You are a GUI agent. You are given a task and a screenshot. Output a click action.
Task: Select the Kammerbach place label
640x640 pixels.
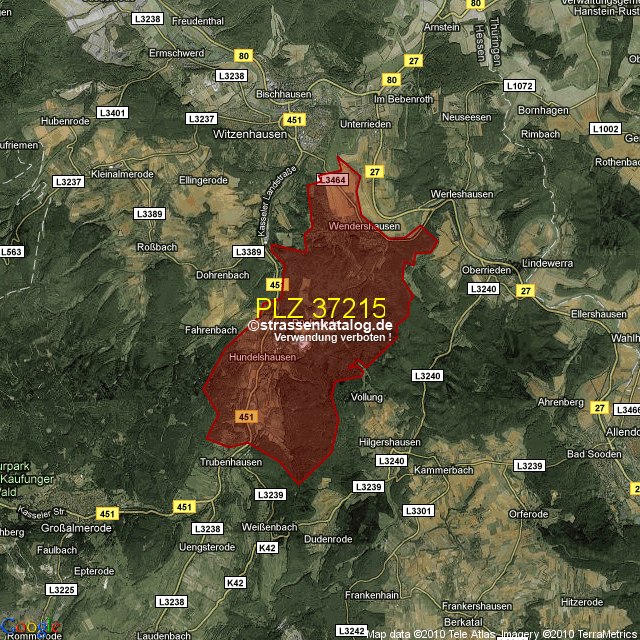[442, 469]
